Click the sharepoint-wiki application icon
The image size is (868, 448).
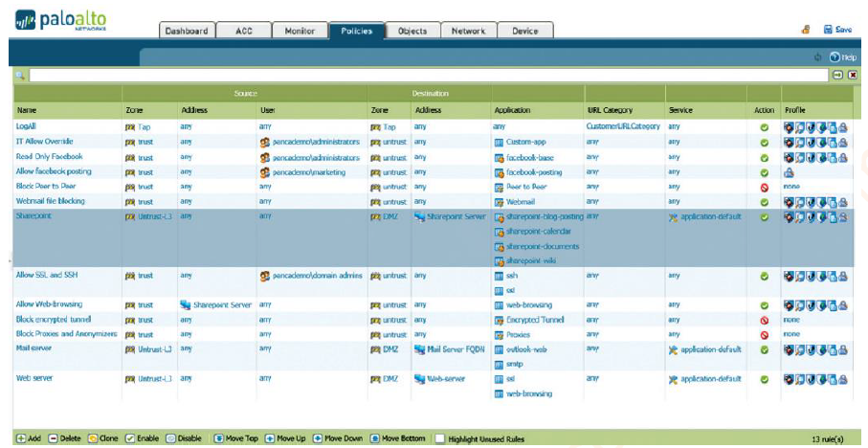pyautogui.click(x=499, y=260)
